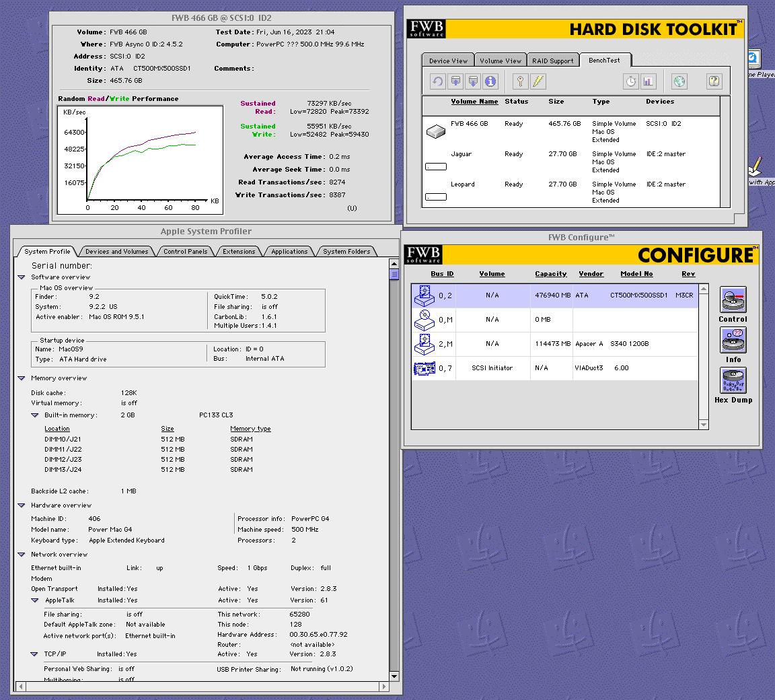Click the help question mark icon
The image size is (775, 700).
[x=714, y=81]
